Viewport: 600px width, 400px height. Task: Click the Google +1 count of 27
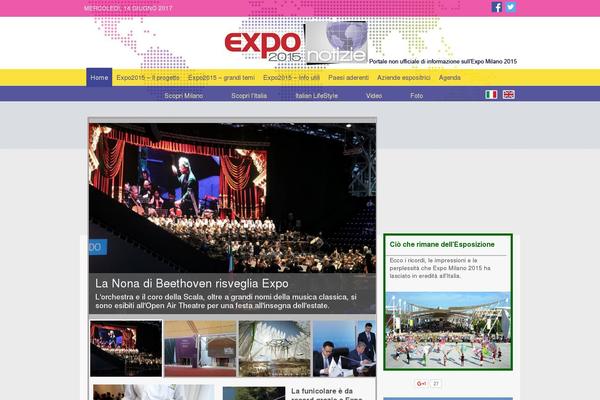436,384
